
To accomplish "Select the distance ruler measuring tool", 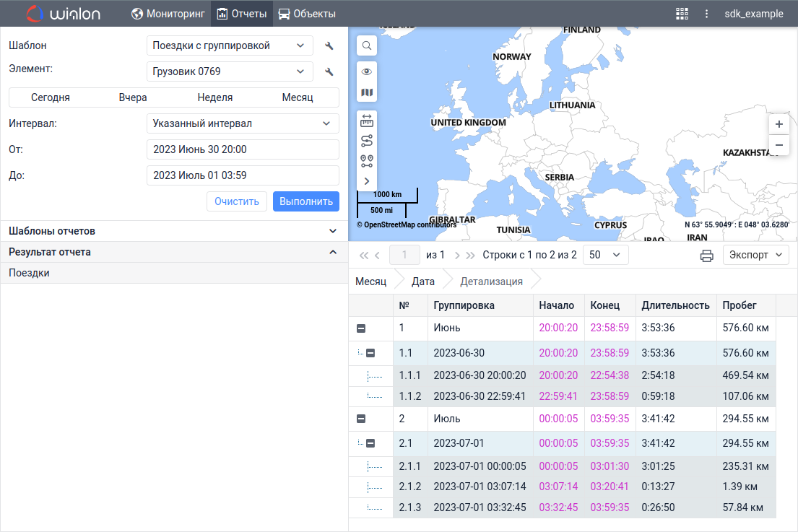I will tap(367, 121).
